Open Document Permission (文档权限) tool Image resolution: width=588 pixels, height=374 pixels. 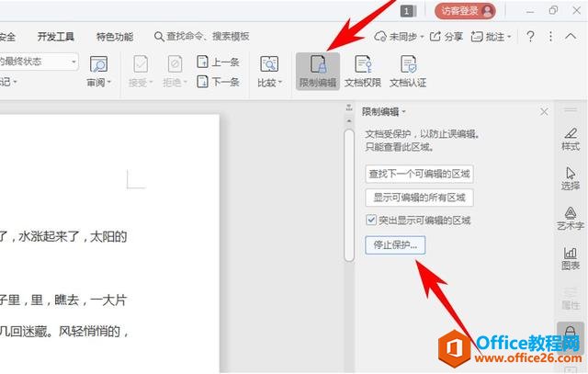point(363,71)
